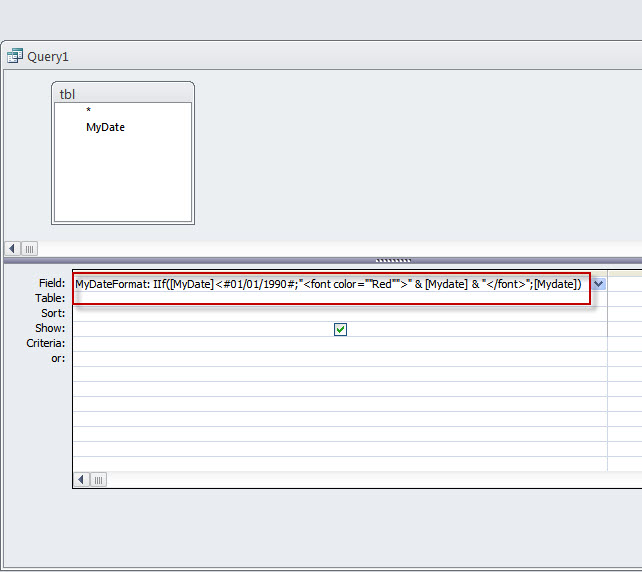Click the Criteria row label
Image resolution: width=642 pixels, height=572 pixels.
(x=45, y=343)
